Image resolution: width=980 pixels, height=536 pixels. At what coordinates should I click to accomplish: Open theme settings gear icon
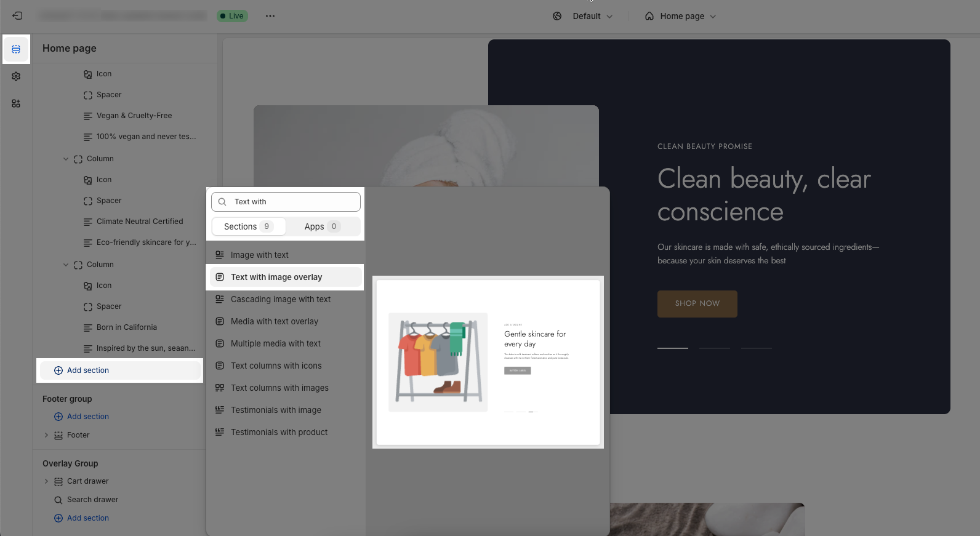click(x=16, y=76)
